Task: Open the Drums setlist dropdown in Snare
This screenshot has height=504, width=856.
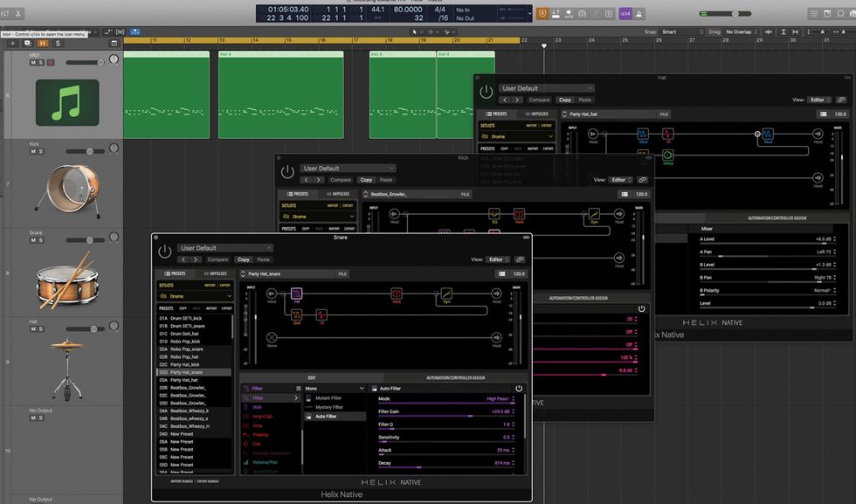Action: click(196, 296)
